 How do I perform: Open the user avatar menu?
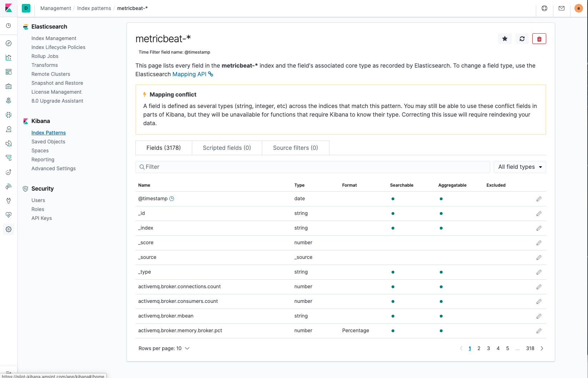tap(579, 8)
